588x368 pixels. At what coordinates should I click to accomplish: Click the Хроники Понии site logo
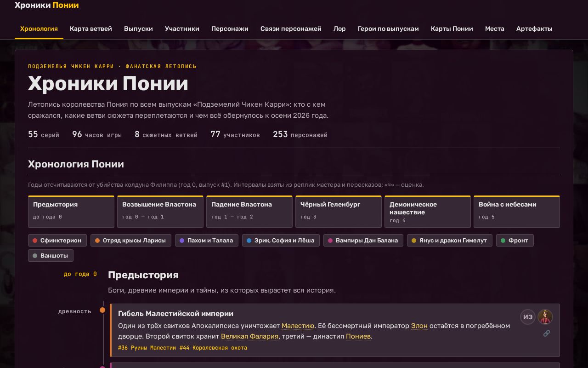[47, 5]
